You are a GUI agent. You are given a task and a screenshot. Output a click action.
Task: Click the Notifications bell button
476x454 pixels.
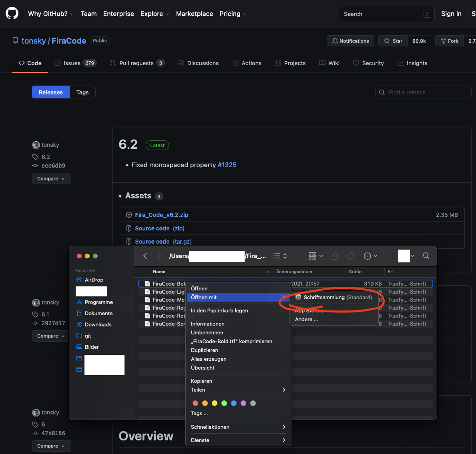coord(350,41)
